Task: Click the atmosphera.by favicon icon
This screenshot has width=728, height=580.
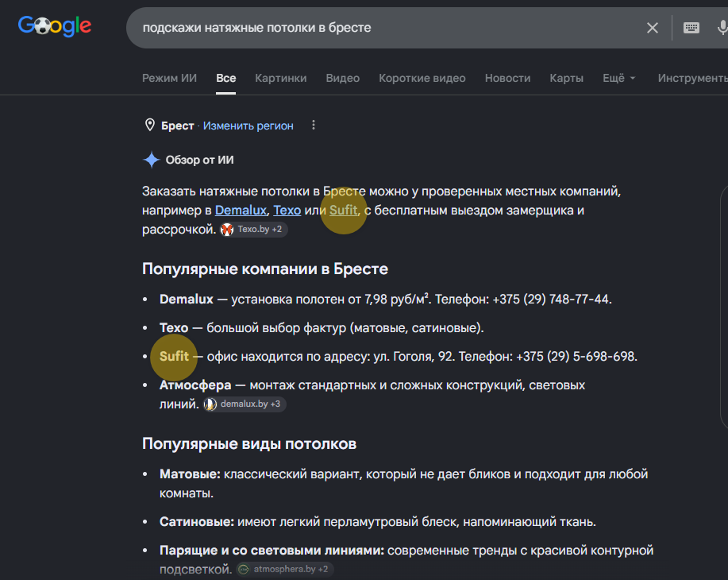Action: click(244, 570)
